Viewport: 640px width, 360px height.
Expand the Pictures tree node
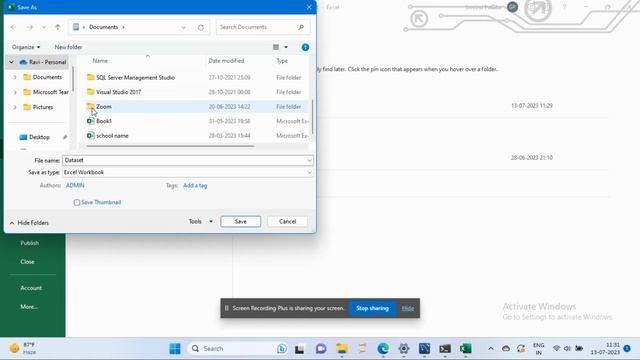coord(15,107)
